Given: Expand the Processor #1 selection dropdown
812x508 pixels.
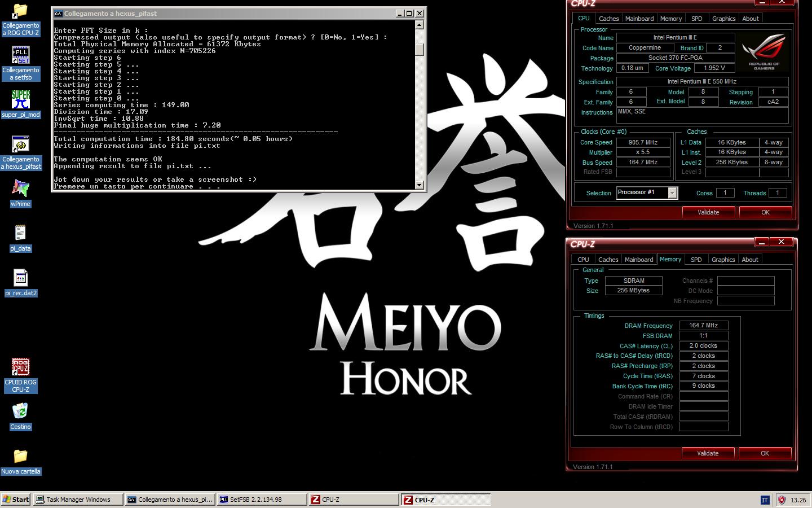Looking at the screenshot, I should [672, 193].
